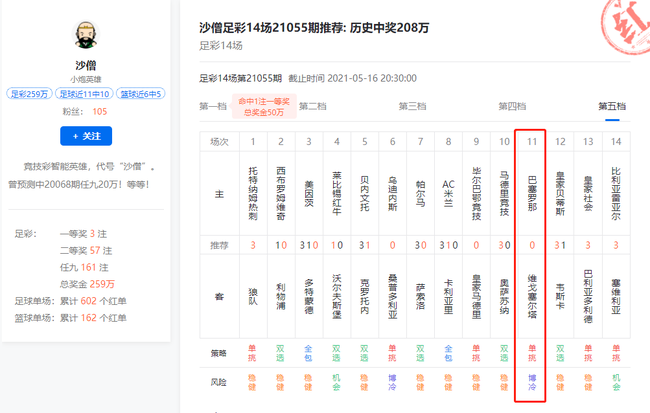The image size is (650, 413).
Task: Click the 总奖金 259万 stat
Action: click(x=87, y=284)
